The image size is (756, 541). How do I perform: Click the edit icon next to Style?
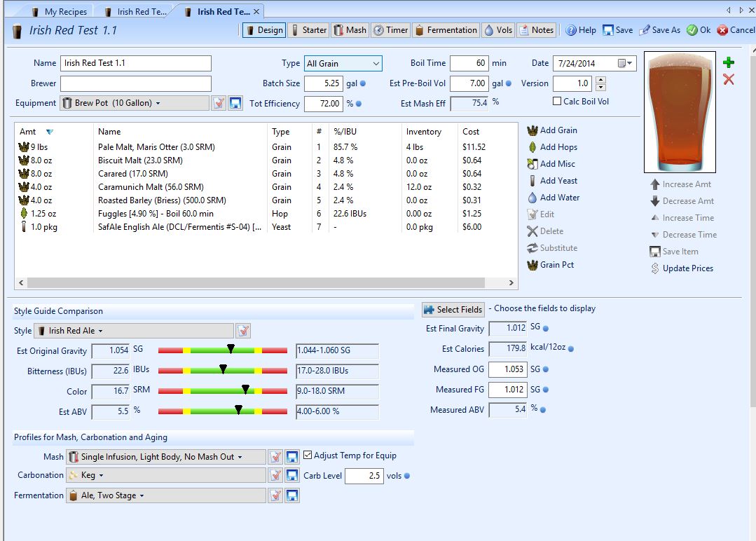pos(244,331)
